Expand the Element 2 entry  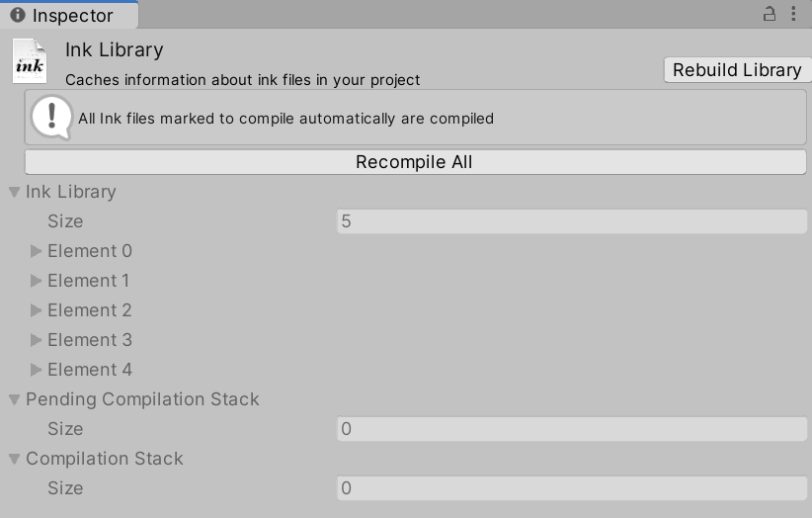coord(37,310)
